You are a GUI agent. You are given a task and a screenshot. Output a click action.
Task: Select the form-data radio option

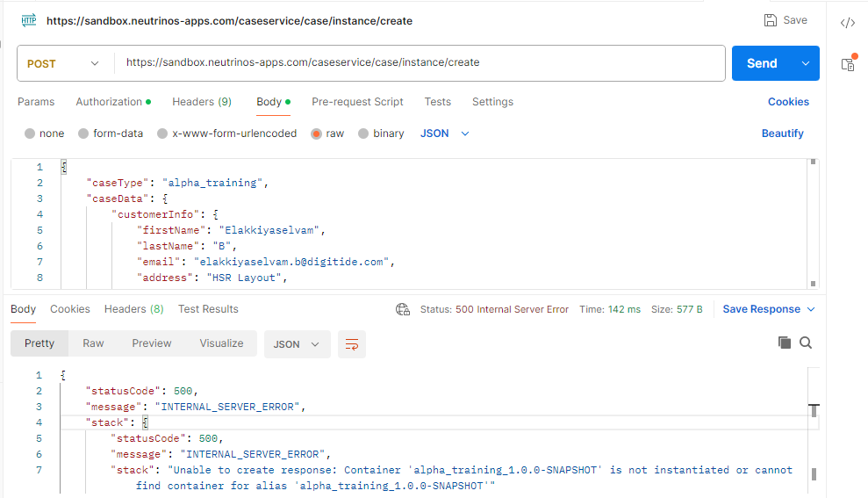(83, 134)
